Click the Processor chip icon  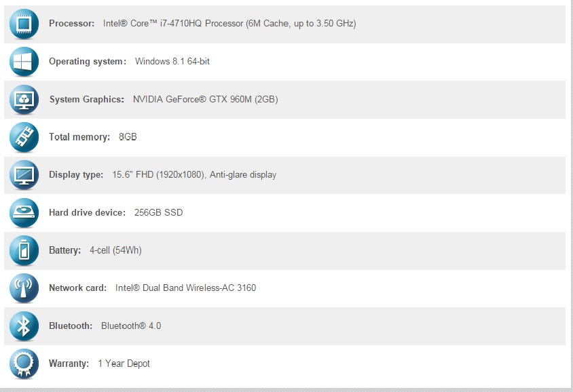point(24,24)
